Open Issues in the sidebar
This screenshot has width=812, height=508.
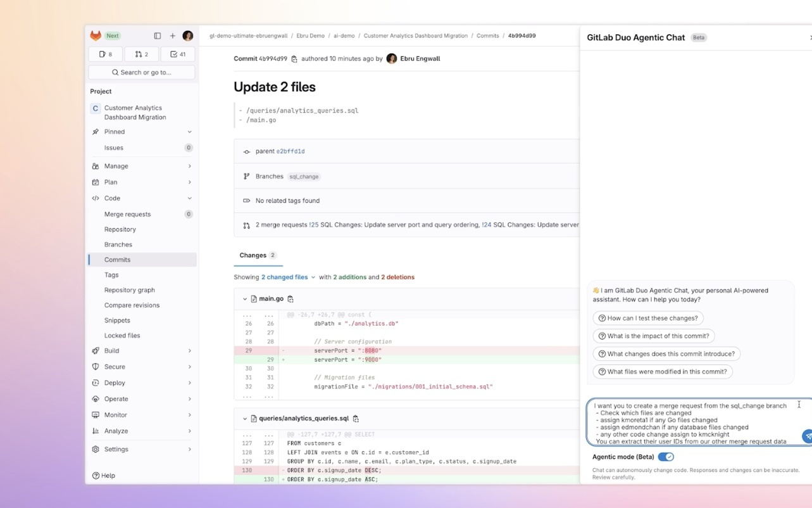[142, 148]
